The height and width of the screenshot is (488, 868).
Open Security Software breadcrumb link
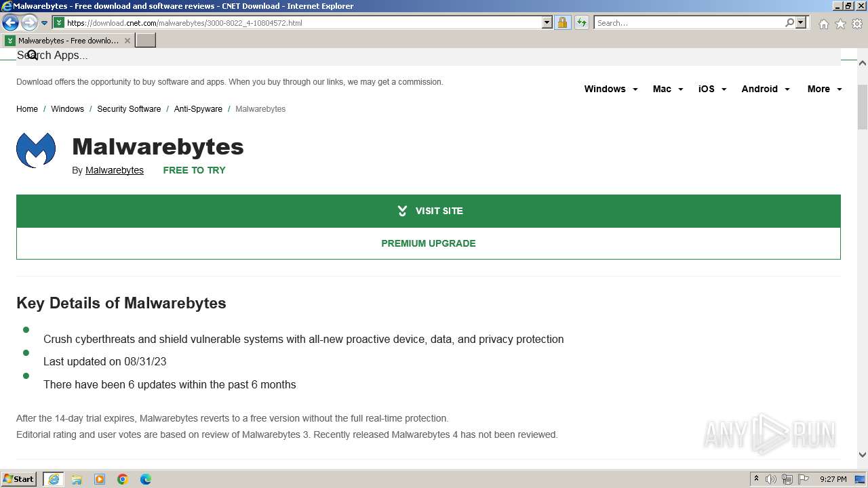pos(129,109)
